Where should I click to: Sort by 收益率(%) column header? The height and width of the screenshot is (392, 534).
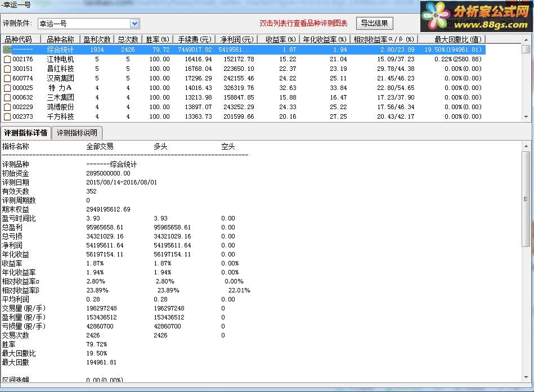coord(280,39)
